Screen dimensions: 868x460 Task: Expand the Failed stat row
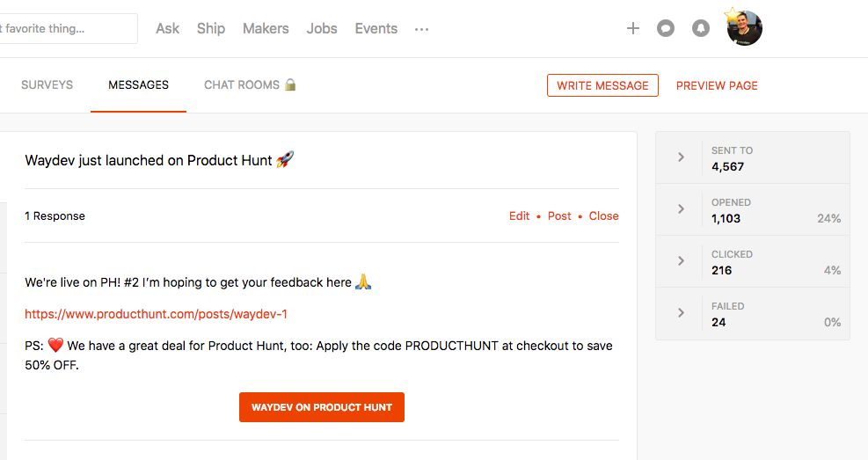pyautogui.click(x=681, y=313)
